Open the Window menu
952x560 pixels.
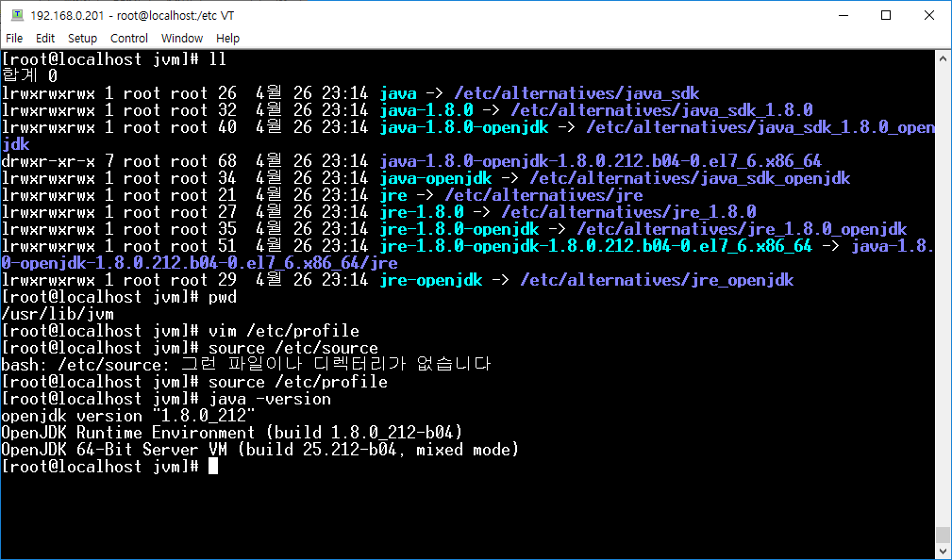pos(182,39)
